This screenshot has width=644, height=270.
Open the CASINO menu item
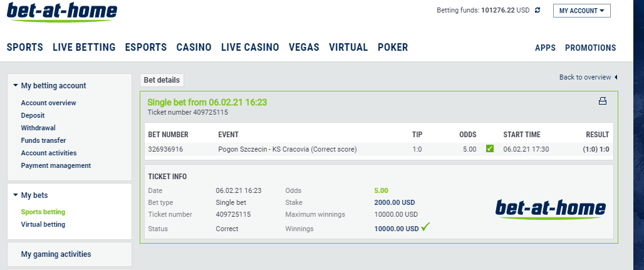click(x=194, y=47)
